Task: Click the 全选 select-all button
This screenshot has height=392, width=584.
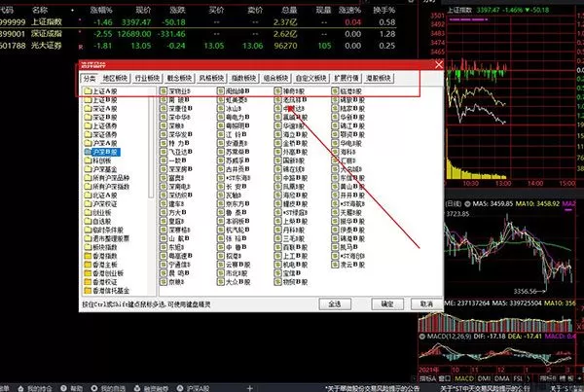Action: (x=335, y=304)
